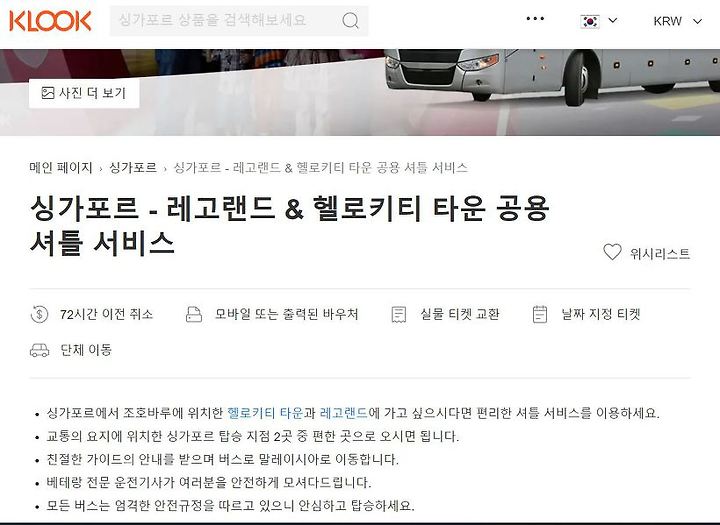Go to 메인 페이지 breadcrumb

(x=61, y=168)
